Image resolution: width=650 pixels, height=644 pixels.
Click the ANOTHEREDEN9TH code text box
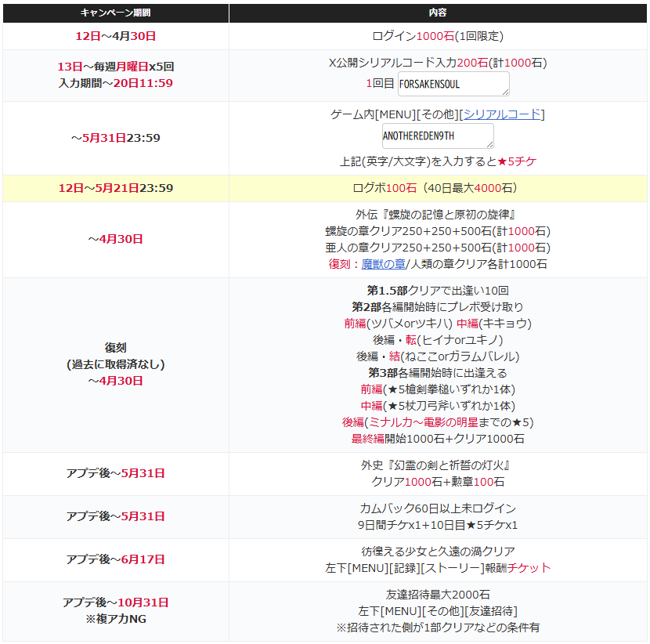tap(437, 136)
